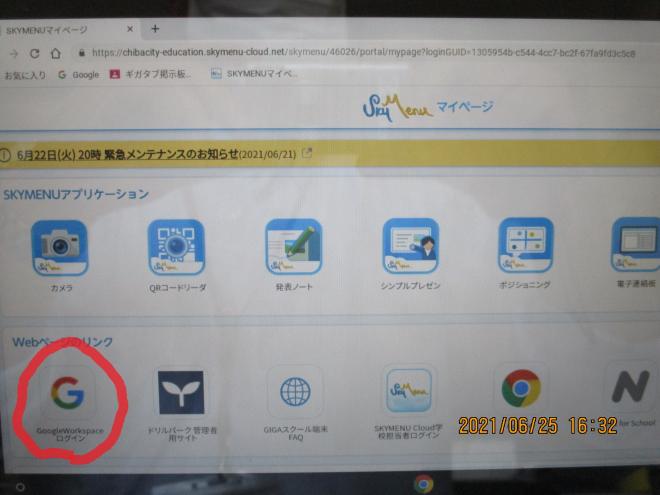The image size is (660, 495).
Task: Go to the browser home page
Action: [56, 53]
